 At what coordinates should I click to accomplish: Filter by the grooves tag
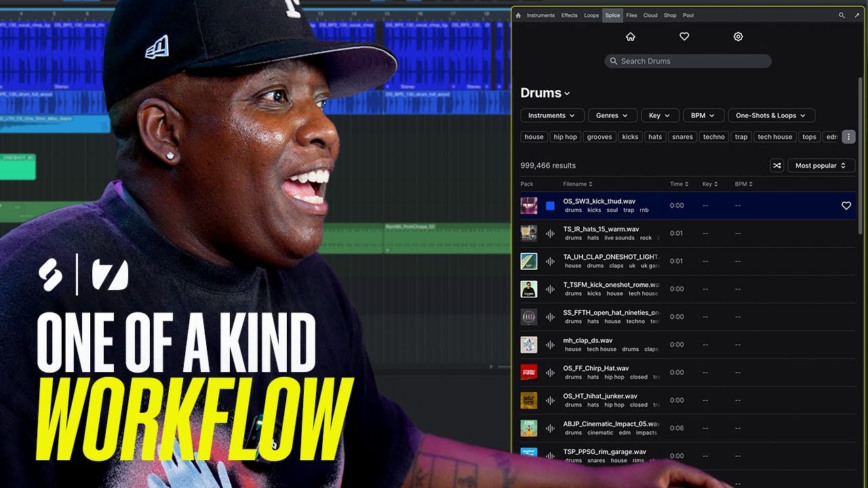click(x=599, y=137)
